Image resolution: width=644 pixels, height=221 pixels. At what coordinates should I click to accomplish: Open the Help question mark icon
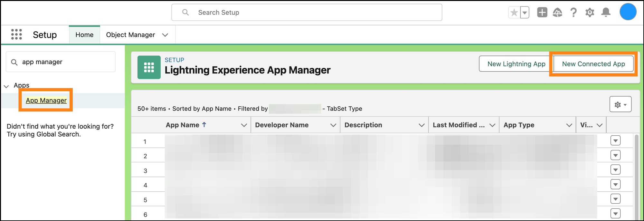[x=573, y=13]
